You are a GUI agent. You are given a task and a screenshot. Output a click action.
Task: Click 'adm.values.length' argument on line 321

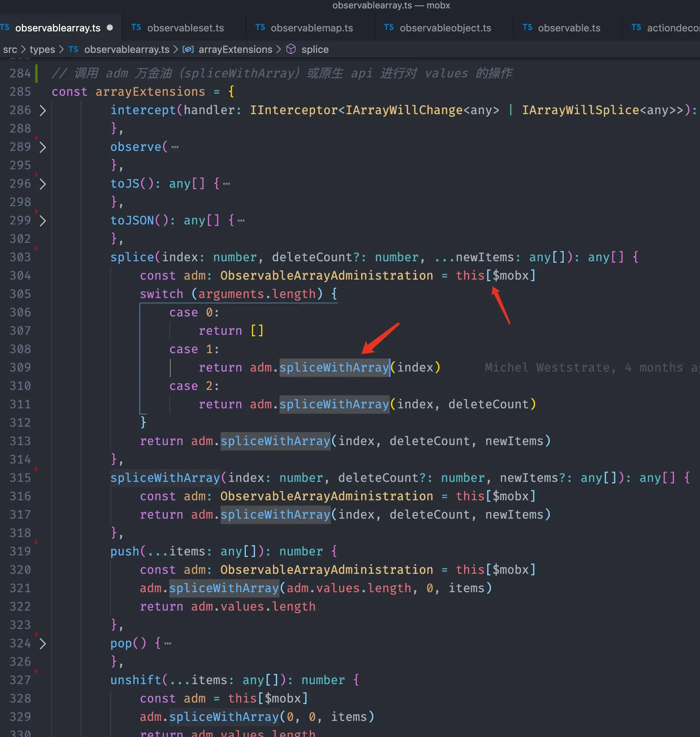(349, 588)
